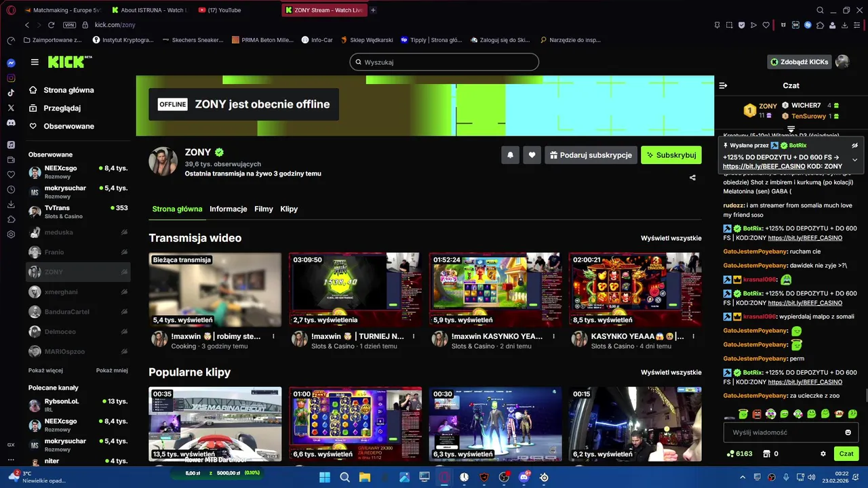Open the NEEXcsgo followed channel
Image resolution: width=868 pixels, height=488 pixels.
(78, 172)
